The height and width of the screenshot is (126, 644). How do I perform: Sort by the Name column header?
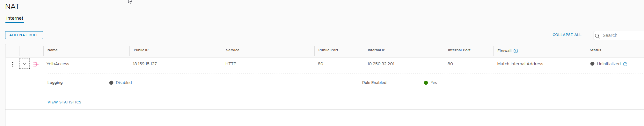pos(53,50)
